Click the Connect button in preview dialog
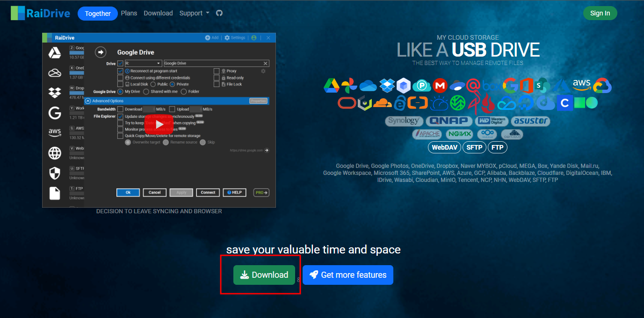 (x=208, y=192)
